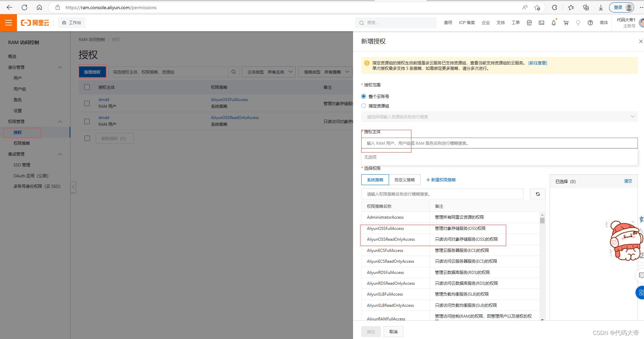Image resolution: width=644 pixels, height=339 pixels.
Task: Expand the resource group selection dropdown
Action: click(632, 116)
